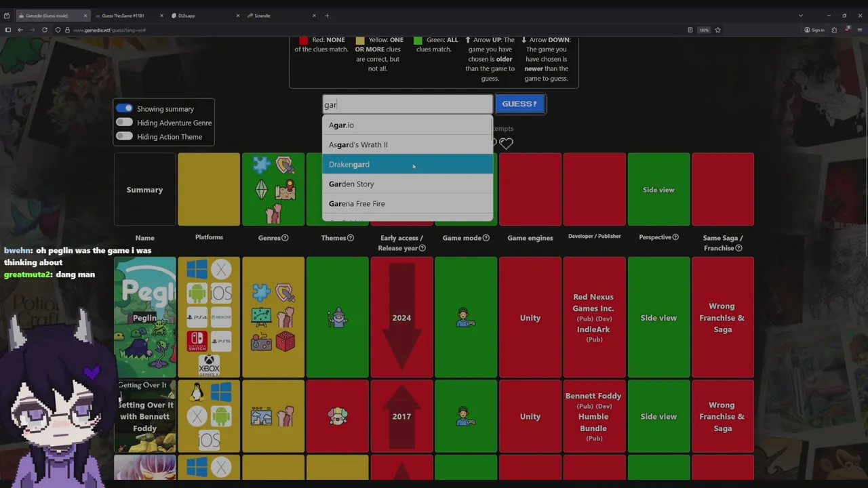
Task: Select Garena Free Fire suggestion
Action: coord(408,203)
